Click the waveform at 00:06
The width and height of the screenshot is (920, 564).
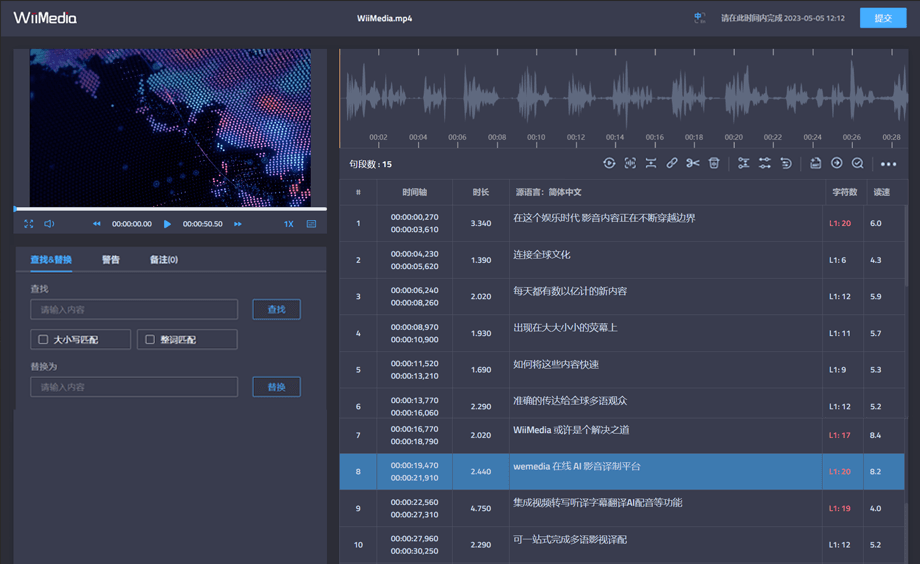(x=457, y=97)
